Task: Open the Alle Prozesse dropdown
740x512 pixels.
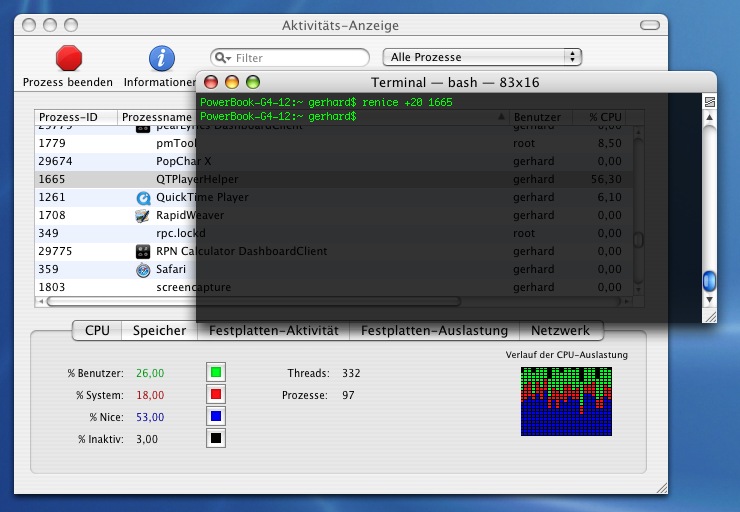Action: 482,57
